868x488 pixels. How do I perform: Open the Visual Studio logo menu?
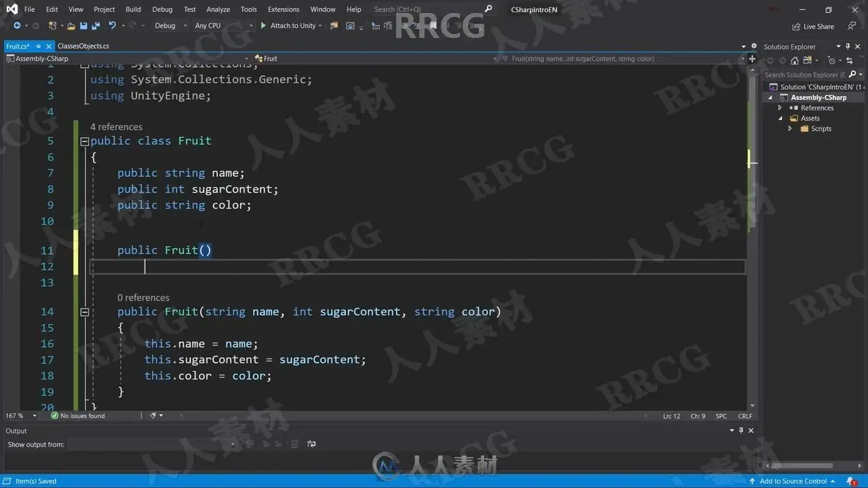12,9
